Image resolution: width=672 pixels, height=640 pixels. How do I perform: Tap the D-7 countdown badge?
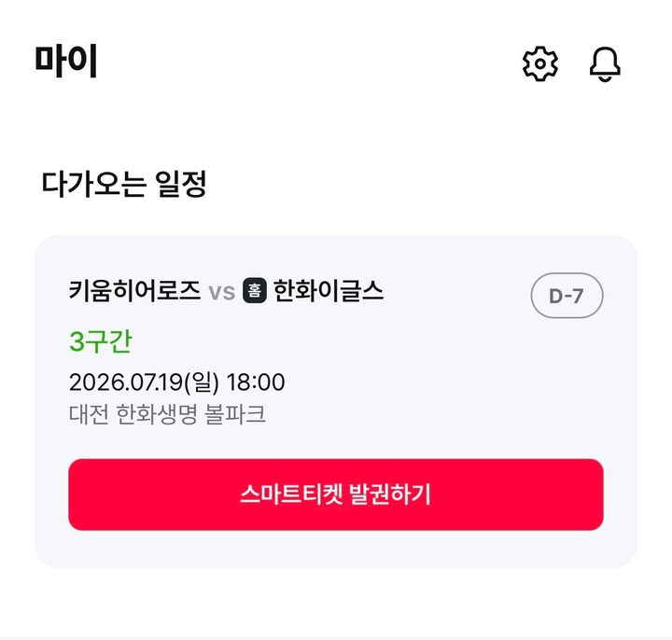(x=567, y=296)
